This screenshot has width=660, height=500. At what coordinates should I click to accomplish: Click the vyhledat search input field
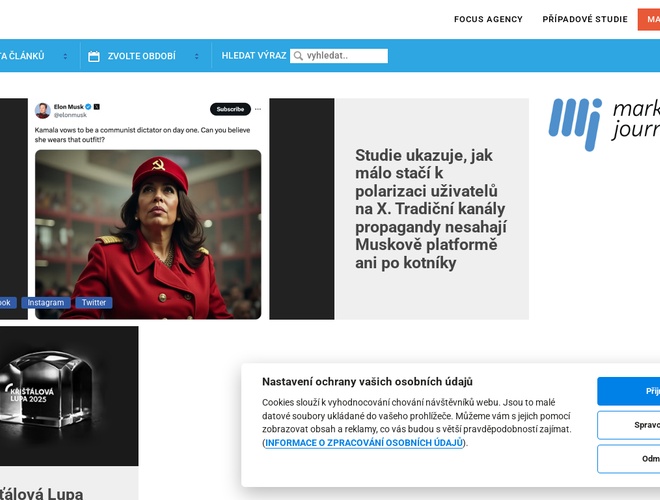(339, 56)
